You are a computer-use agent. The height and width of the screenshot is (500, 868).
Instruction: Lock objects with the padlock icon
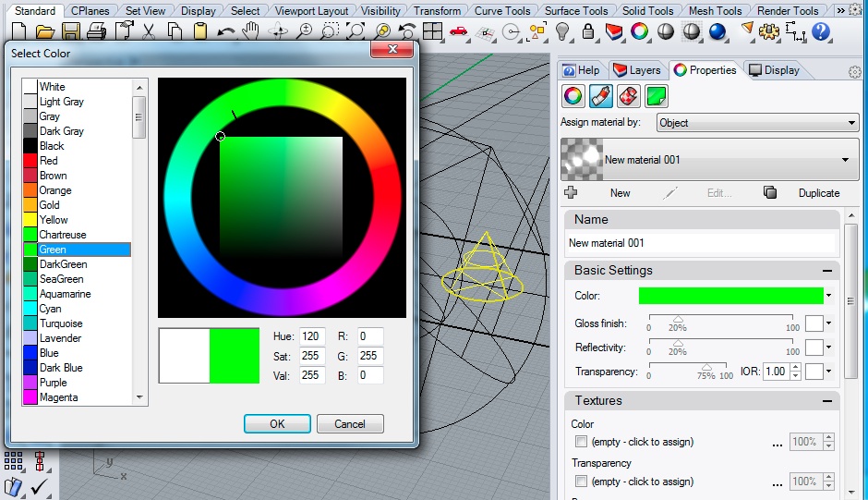588,31
